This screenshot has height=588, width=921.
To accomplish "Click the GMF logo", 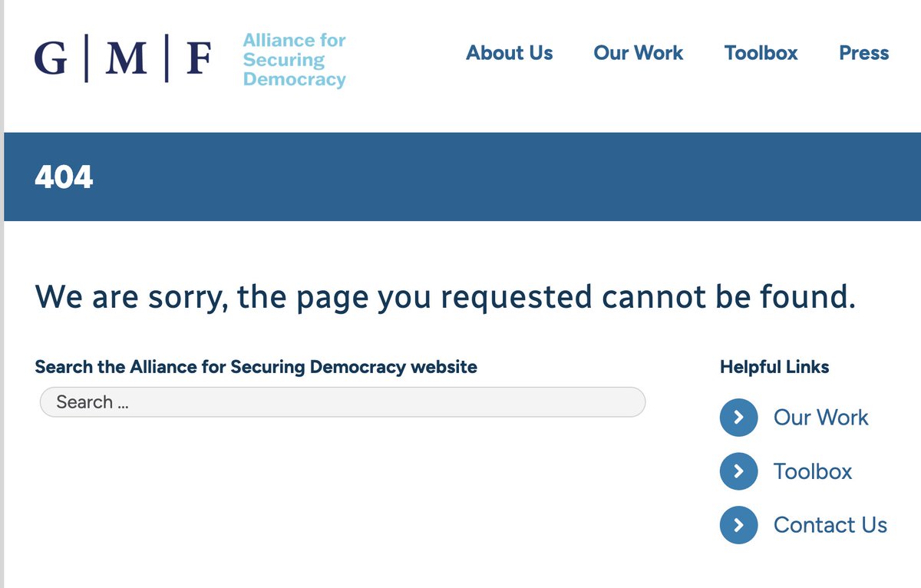I will [x=123, y=58].
